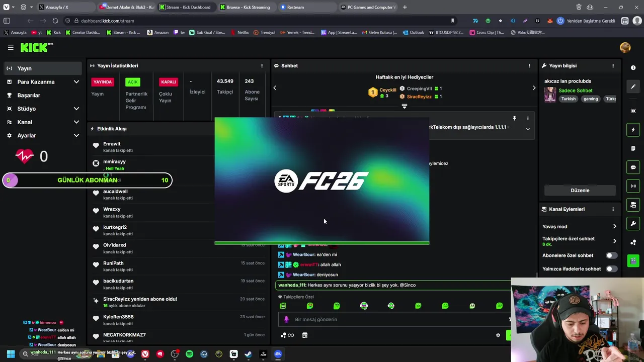Click the streamer category thumbnail image

coord(550,95)
